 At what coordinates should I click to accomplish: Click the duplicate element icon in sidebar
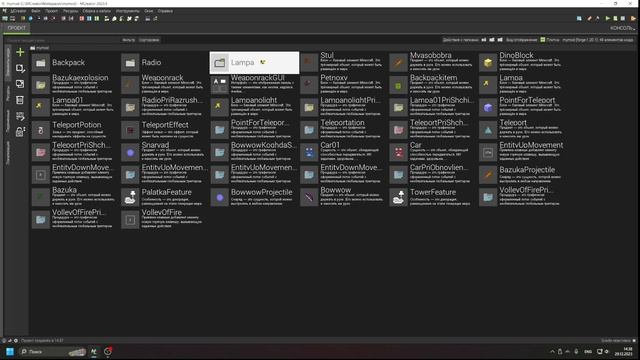point(20,84)
